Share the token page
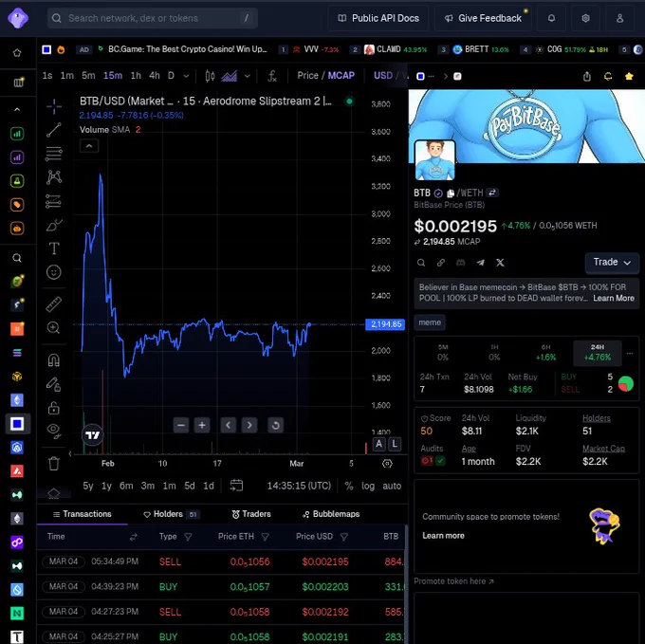The image size is (645, 644). [x=587, y=77]
